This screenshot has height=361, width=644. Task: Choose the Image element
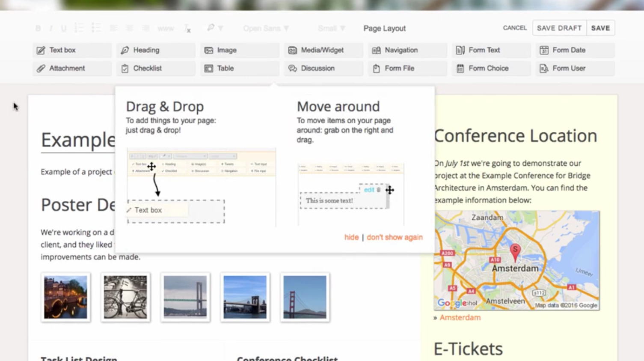click(x=240, y=50)
